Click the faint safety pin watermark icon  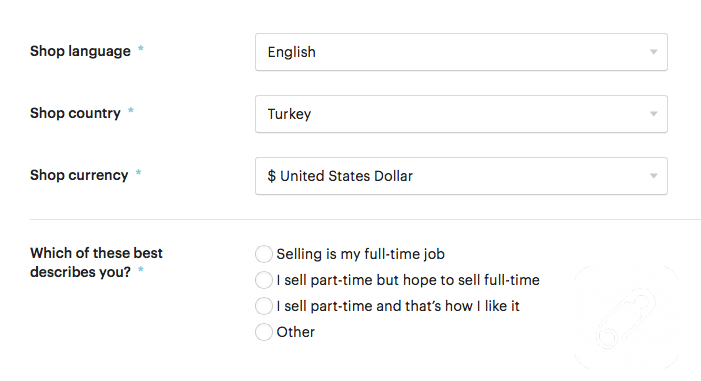click(626, 318)
